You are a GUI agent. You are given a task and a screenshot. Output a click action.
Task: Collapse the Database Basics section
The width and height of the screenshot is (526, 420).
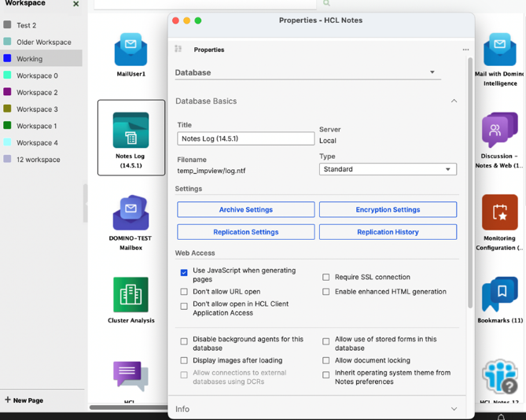click(x=454, y=101)
